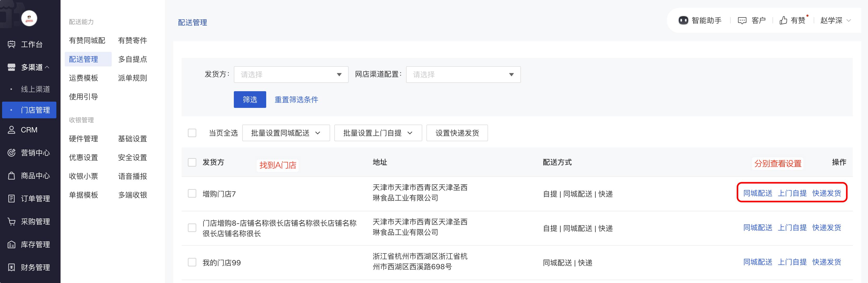
Task: Select the 我的门店99 row checkbox
Action: (x=192, y=262)
